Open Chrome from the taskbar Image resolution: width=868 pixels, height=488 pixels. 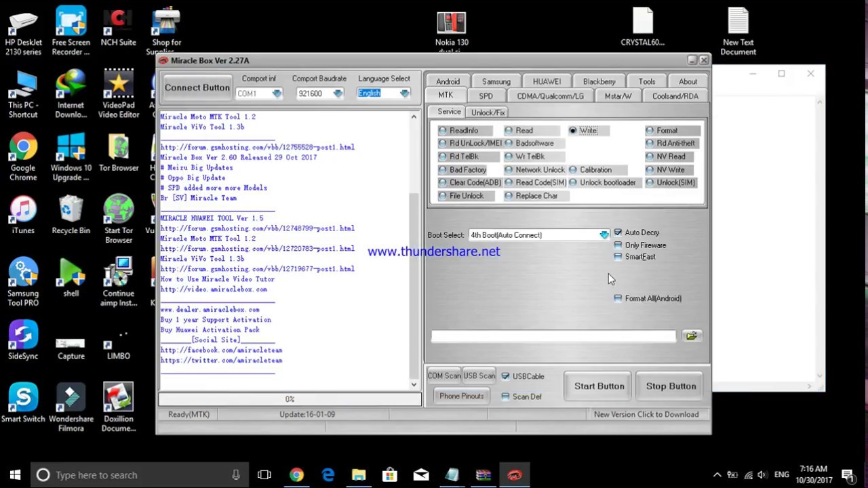(296, 474)
